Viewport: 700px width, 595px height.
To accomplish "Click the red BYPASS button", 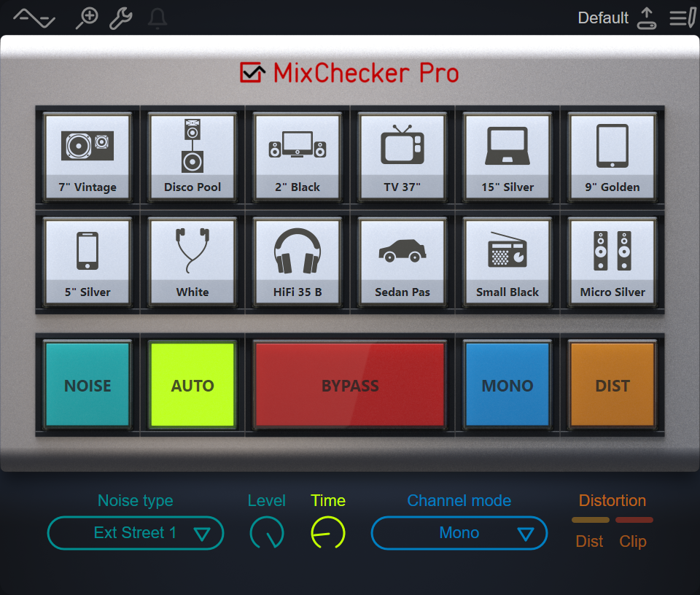I will click(x=350, y=385).
